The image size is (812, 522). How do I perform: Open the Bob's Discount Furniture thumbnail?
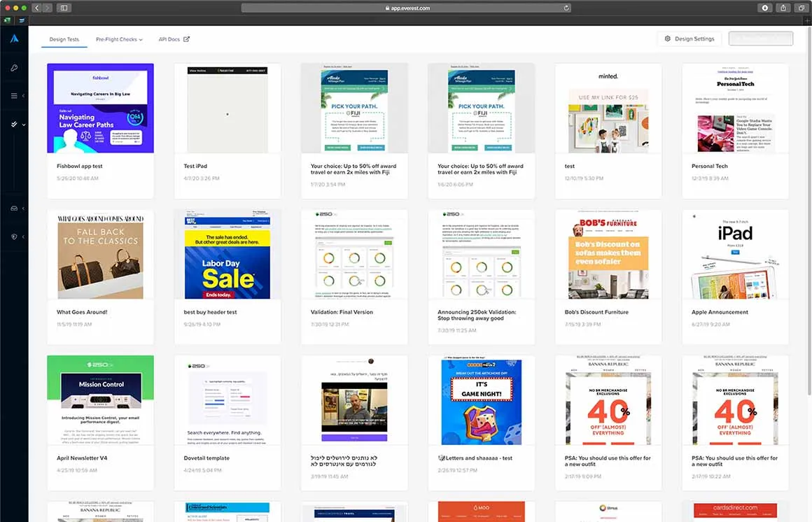pos(608,254)
